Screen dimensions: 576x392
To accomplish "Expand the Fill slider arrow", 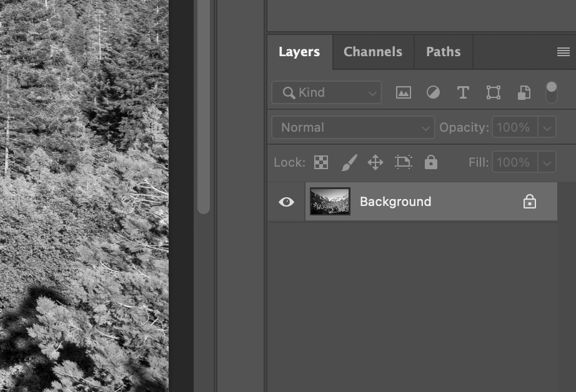I will 547,162.
